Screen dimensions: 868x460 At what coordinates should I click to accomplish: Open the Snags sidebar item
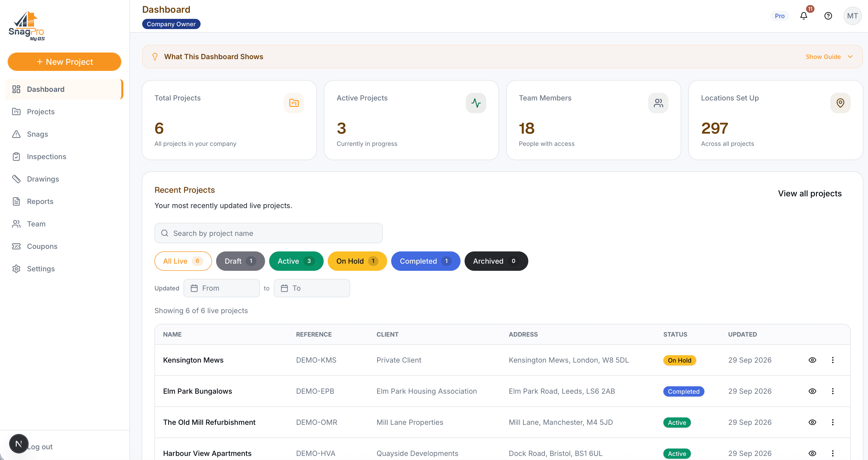(64, 134)
